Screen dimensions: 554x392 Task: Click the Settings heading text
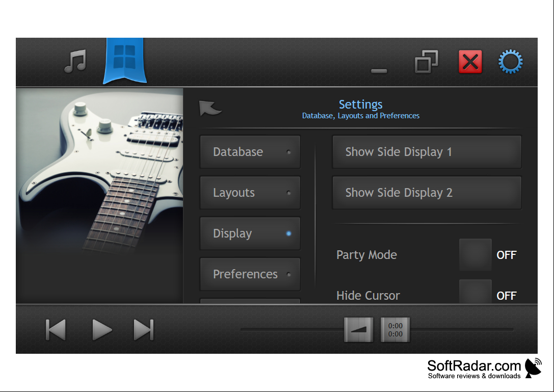pos(361,104)
